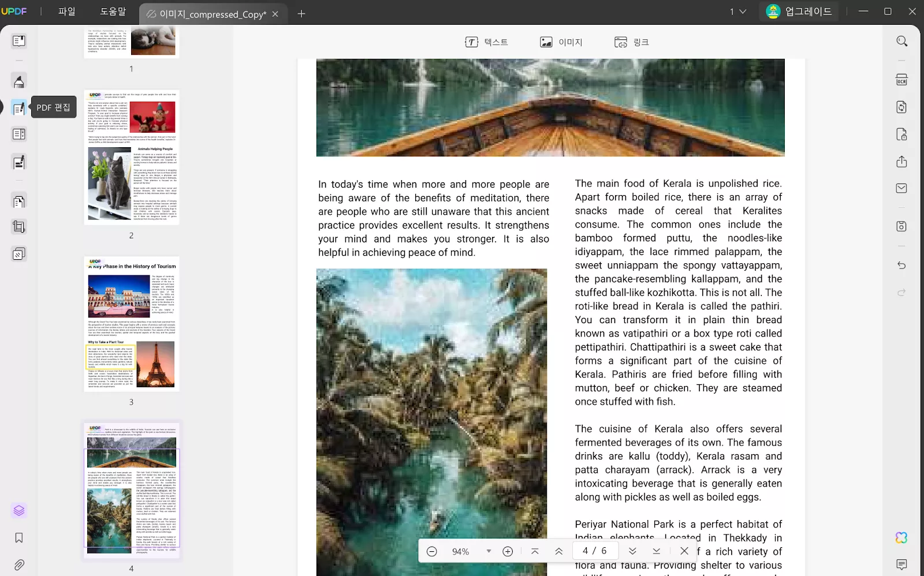
Task: Add a new tab with plus button
Action: coord(301,14)
